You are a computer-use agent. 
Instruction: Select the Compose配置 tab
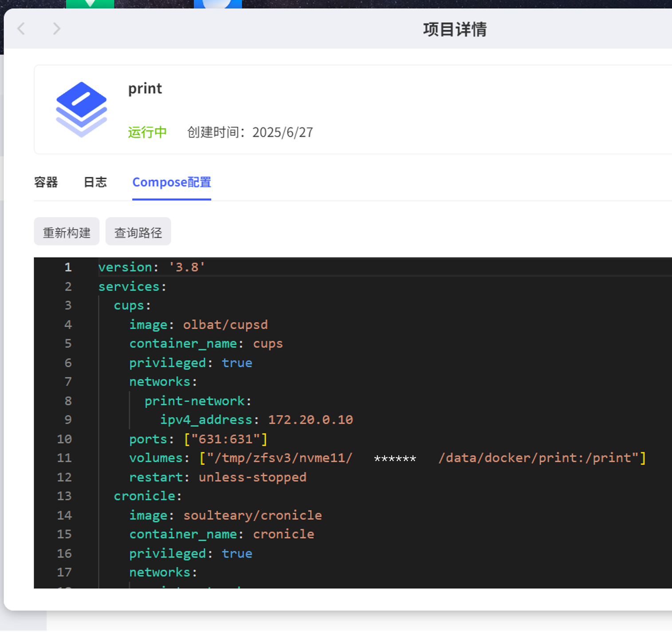point(171,182)
